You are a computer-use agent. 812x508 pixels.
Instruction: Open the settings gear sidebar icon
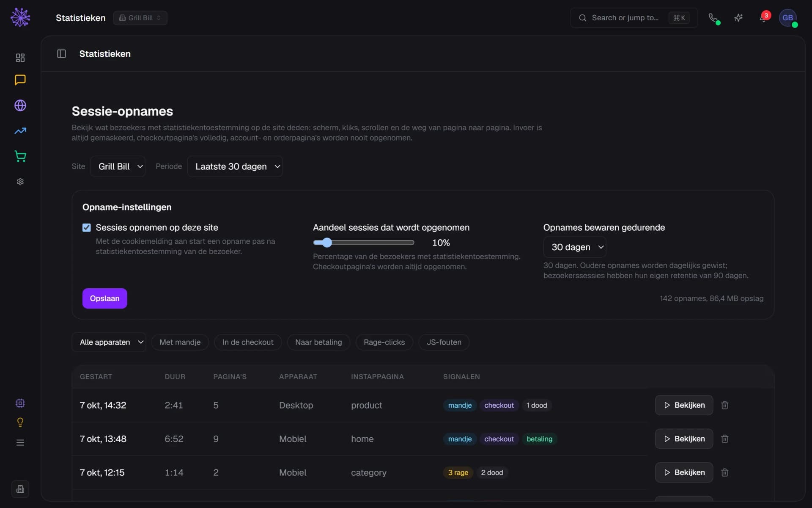tap(20, 182)
